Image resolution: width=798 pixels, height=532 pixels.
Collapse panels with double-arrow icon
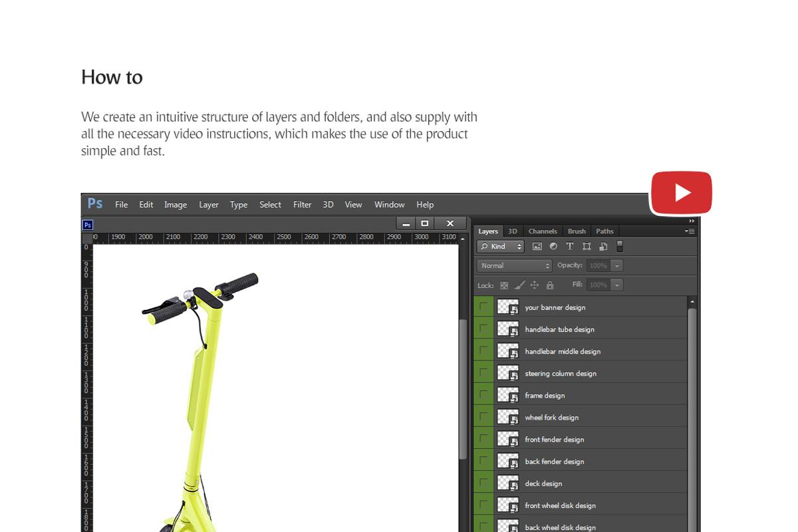(692, 221)
